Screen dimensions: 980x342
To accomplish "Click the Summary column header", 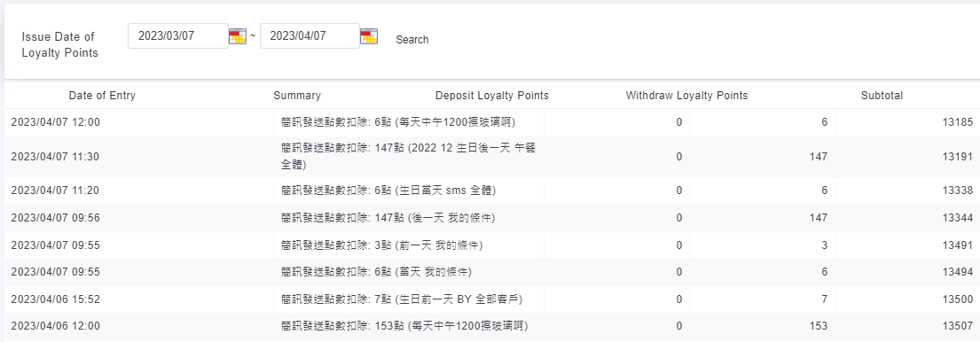I will [x=297, y=96].
